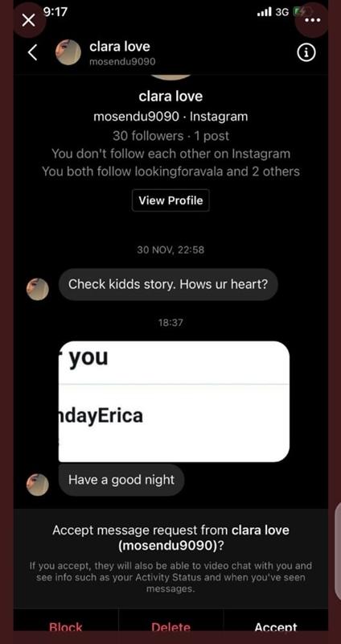Open the shared image with 'ndayErica' text
The height and width of the screenshot is (644, 341).
[x=174, y=401]
